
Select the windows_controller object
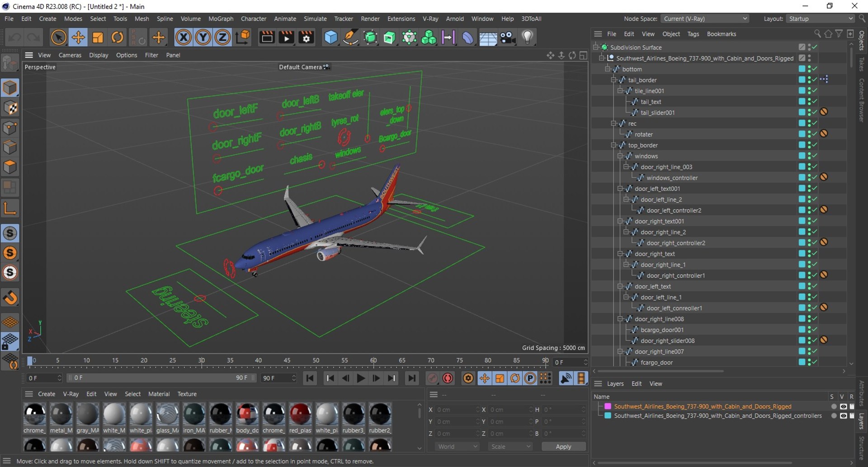672,178
